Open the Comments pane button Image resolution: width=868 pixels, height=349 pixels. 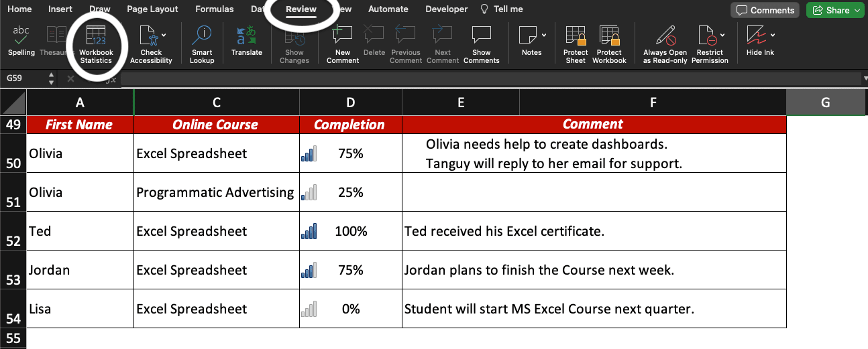[x=765, y=10]
